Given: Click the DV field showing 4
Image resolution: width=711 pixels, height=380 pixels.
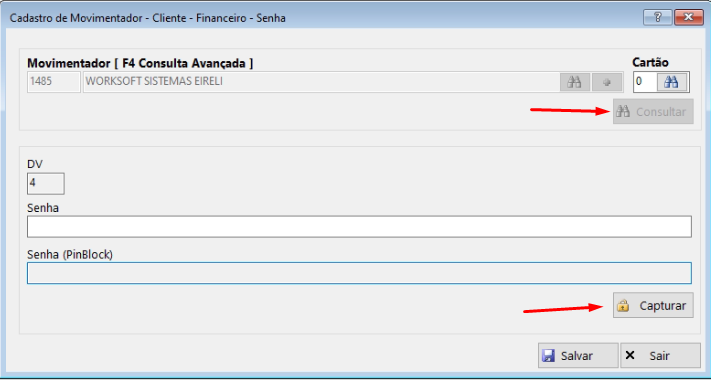Looking at the screenshot, I should 45,184.
